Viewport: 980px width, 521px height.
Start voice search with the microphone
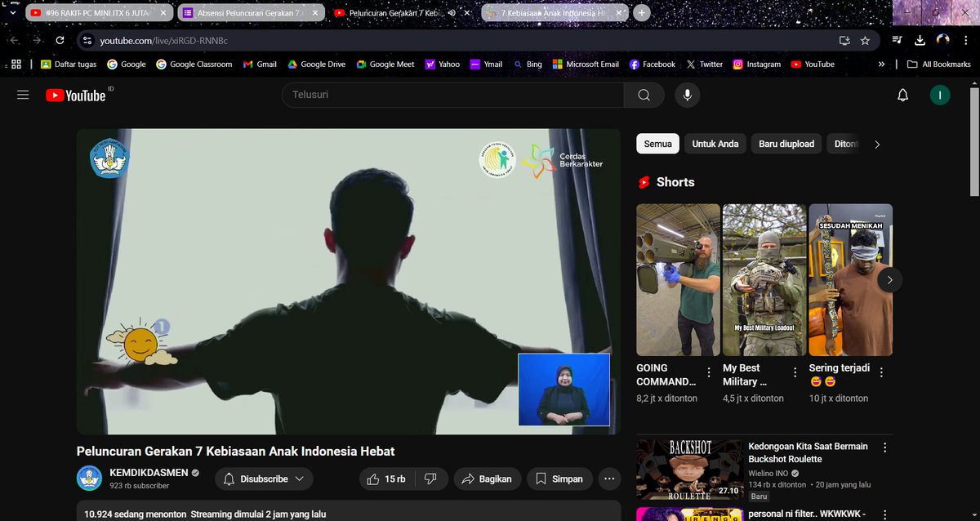pos(687,95)
